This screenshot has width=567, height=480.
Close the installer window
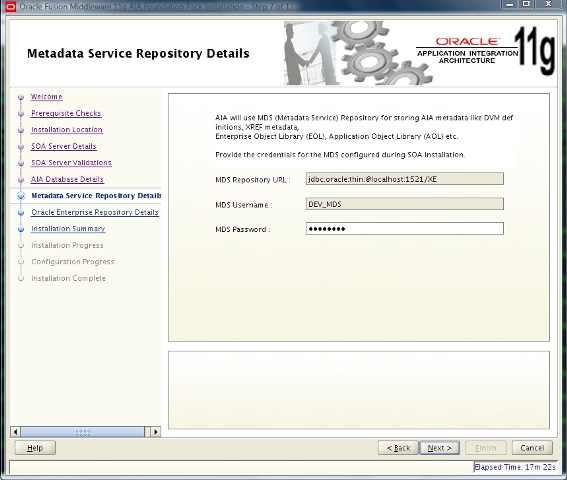(549, 4)
